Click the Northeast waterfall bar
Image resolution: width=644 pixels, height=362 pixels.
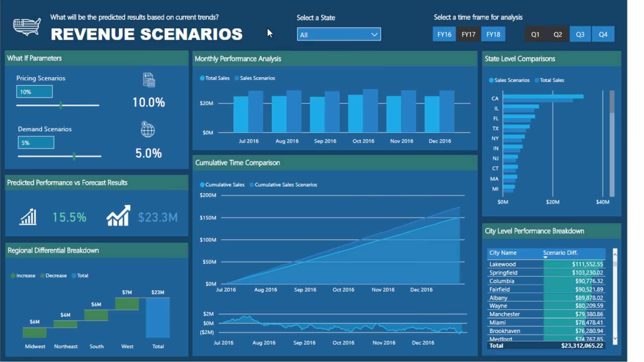click(x=65, y=324)
